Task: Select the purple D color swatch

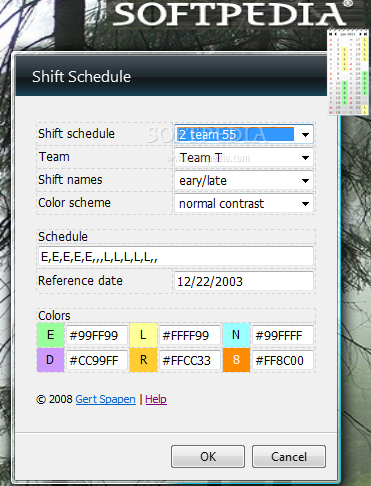Action: (50, 360)
